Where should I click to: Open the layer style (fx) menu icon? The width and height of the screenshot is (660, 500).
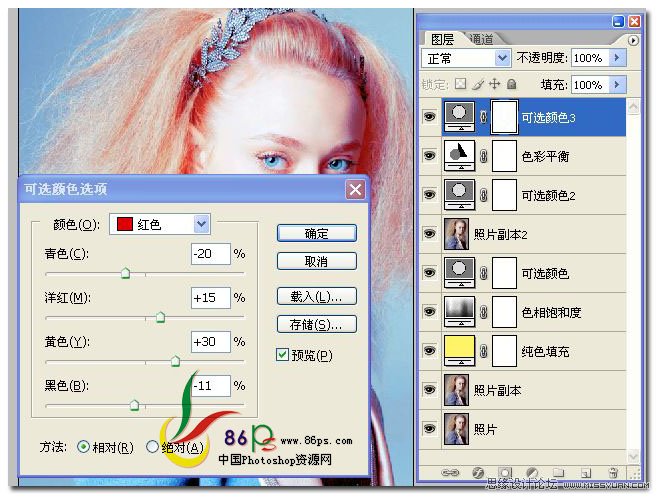478,473
